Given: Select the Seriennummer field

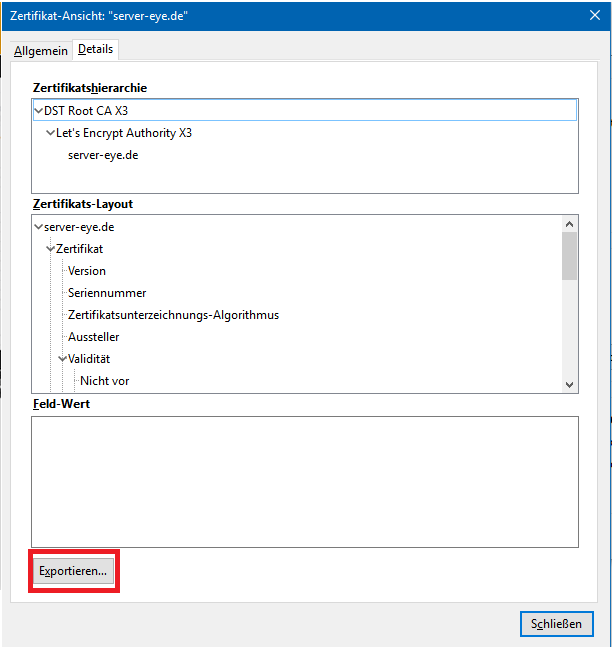Looking at the screenshot, I should pyautogui.click(x=107, y=293).
